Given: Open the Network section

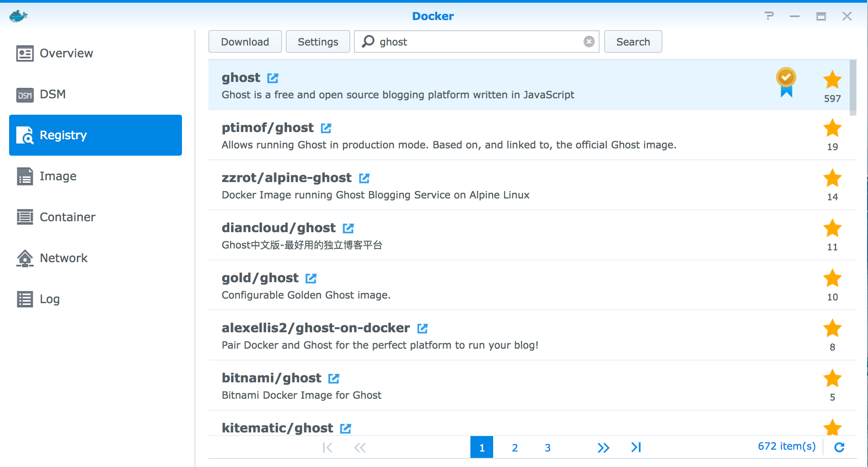Looking at the screenshot, I should (96, 258).
